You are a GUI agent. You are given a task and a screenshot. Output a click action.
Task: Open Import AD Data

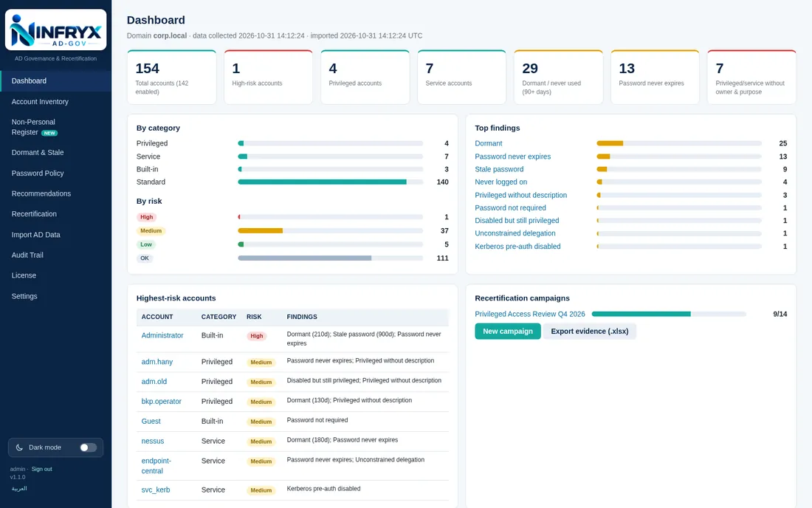[x=56, y=235]
